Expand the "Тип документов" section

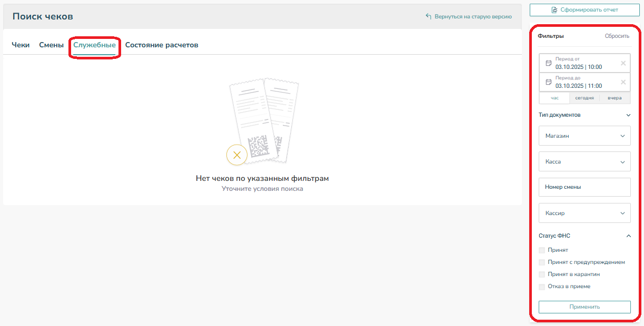[628, 115]
